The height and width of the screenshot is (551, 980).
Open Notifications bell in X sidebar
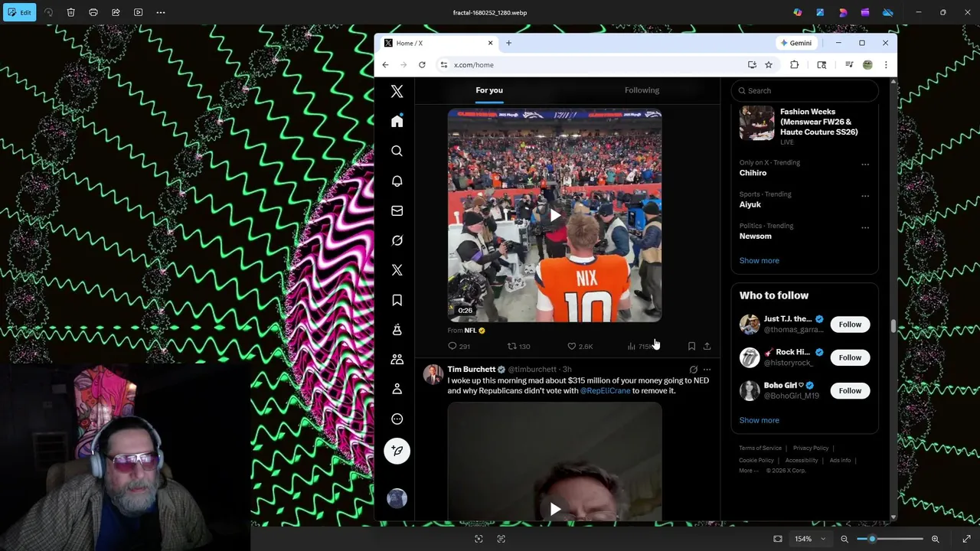coord(397,181)
